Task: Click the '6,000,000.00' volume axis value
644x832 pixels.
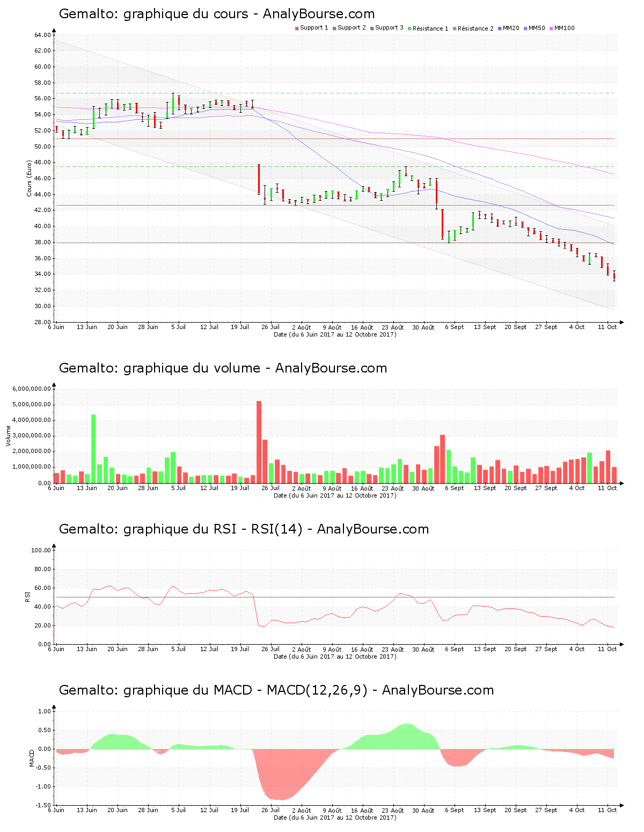Action: pyautogui.click(x=32, y=389)
